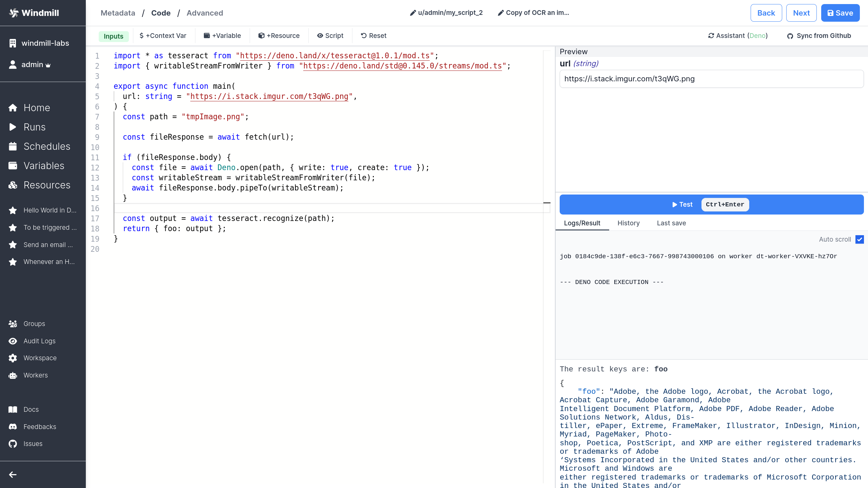Open the Schedules page
Viewport: 868px width, 488px height.
tap(46, 146)
